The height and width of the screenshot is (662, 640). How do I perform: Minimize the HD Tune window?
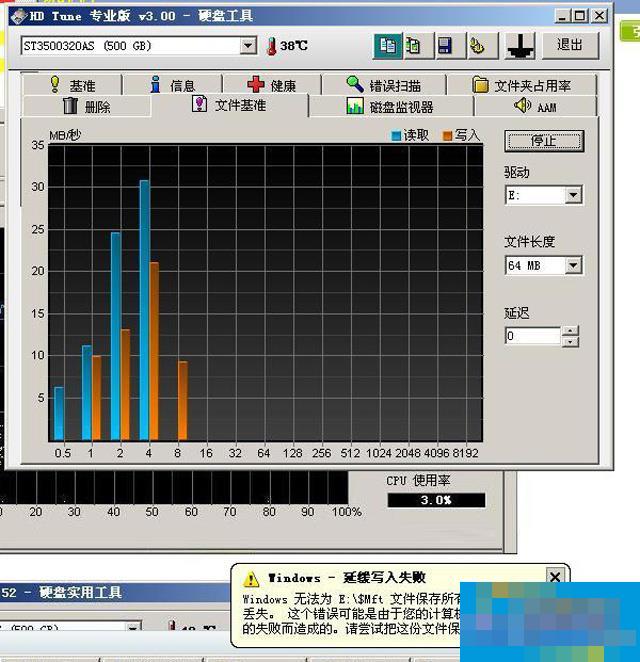[561, 16]
